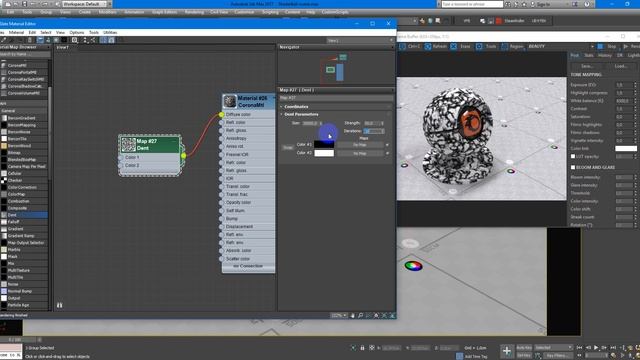Open the Material menu
The height and width of the screenshot is (360, 640).
click(16, 32)
